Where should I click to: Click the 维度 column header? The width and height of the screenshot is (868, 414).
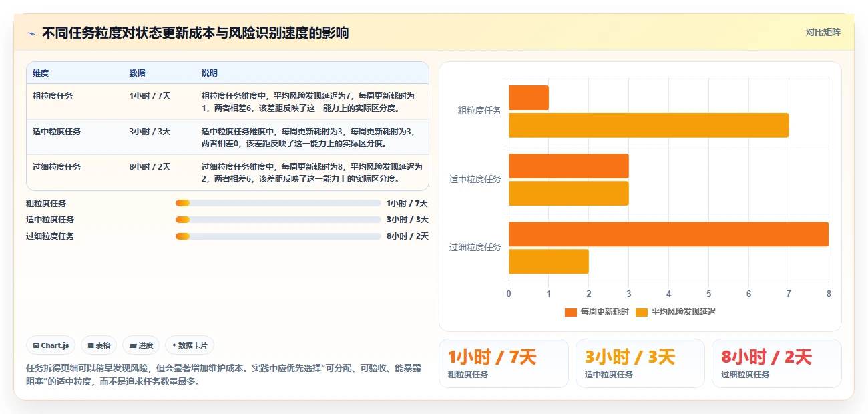click(41, 73)
